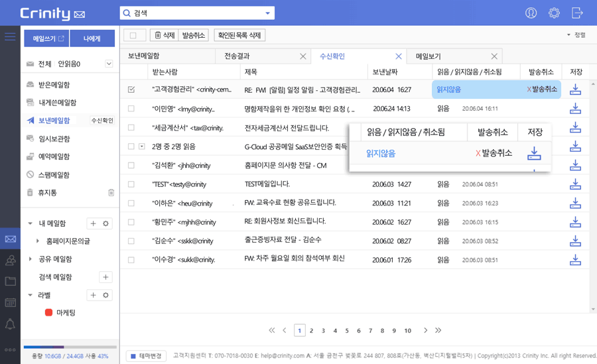Click the 삭제 delete button
Image resolution: width=597 pixels, height=364 pixels.
(x=165, y=35)
